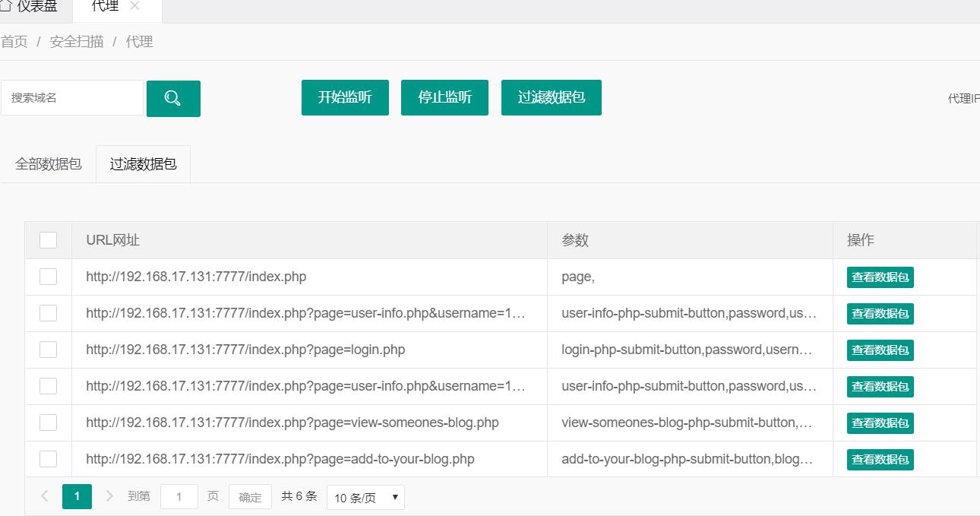
Task: Click the 确定 page jump button
Action: click(250, 497)
